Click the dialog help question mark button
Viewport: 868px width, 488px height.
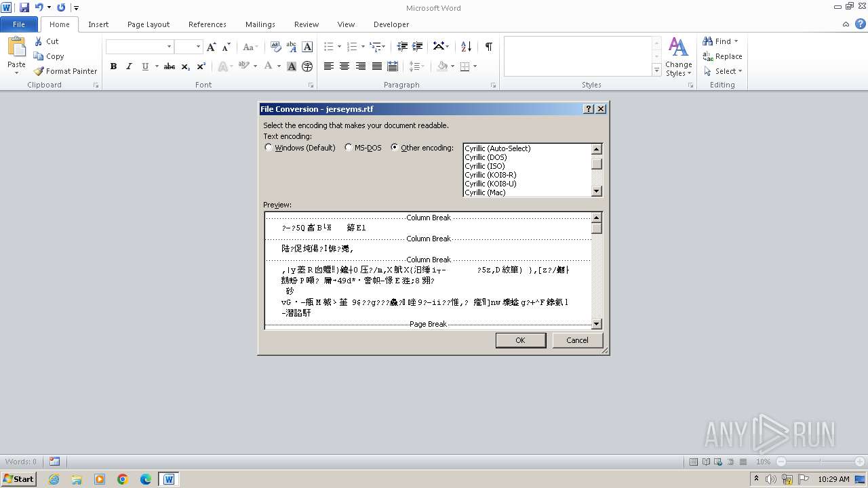pyautogui.click(x=589, y=109)
